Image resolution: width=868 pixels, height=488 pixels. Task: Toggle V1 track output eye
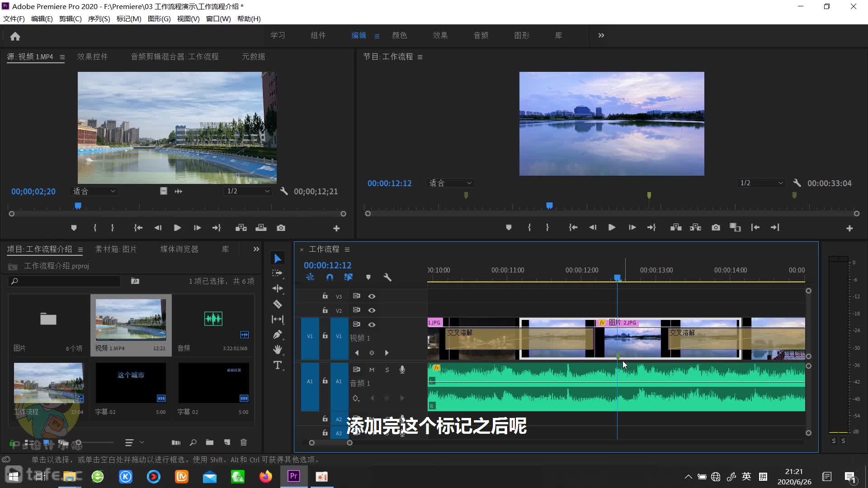click(372, 325)
